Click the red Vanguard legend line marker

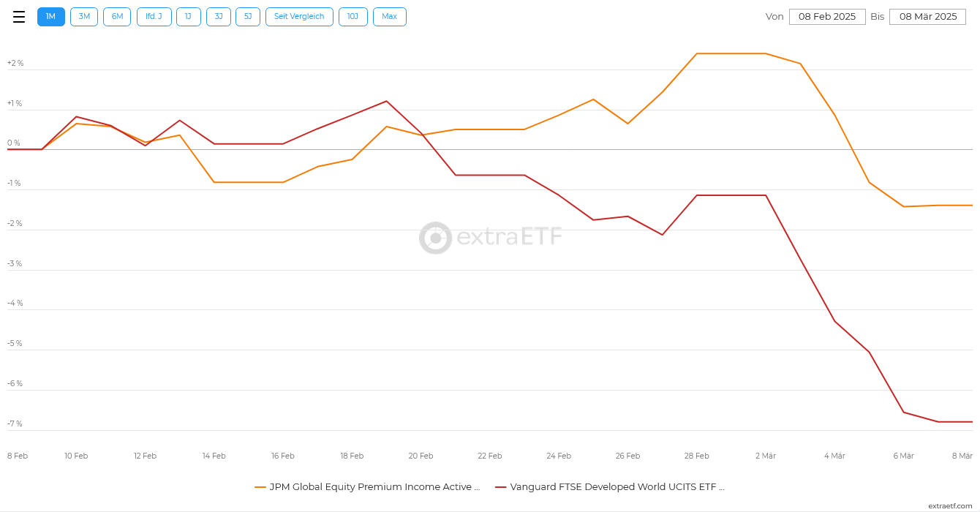pyautogui.click(x=501, y=487)
